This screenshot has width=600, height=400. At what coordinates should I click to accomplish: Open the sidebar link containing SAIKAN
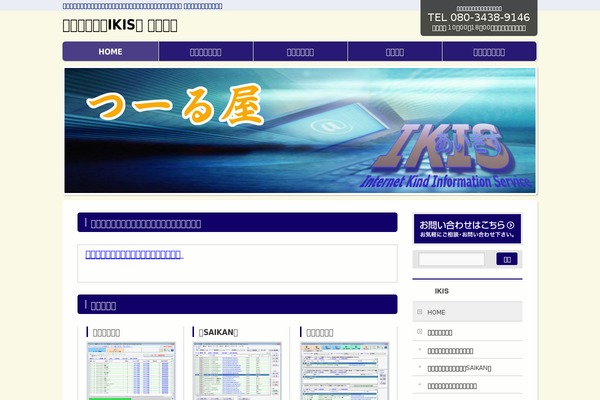pos(459,368)
